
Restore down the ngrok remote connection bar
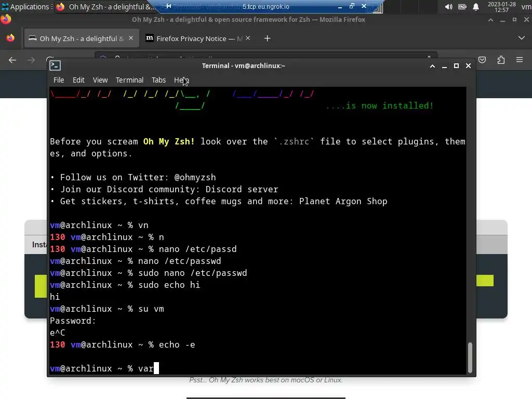point(352,6)
